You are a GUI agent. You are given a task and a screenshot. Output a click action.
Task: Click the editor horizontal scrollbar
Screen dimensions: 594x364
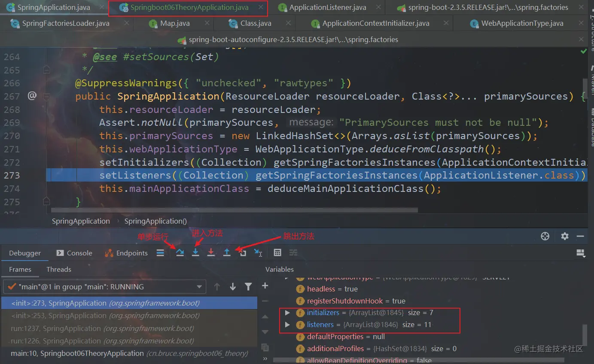click(x=234, y=210)
